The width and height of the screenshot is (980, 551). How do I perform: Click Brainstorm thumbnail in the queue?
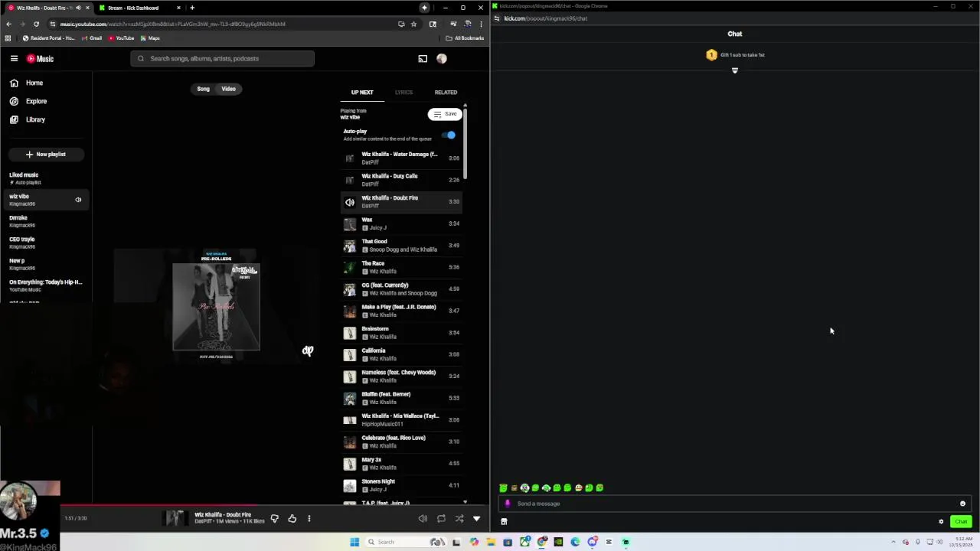pyautogui.click(x=350, y=333)
